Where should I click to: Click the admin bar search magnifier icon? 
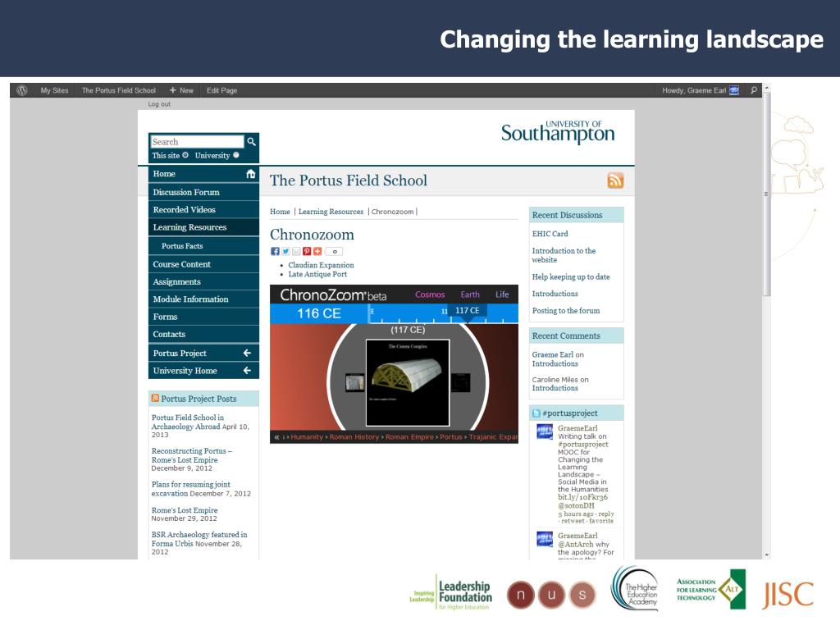click(754, 90)
